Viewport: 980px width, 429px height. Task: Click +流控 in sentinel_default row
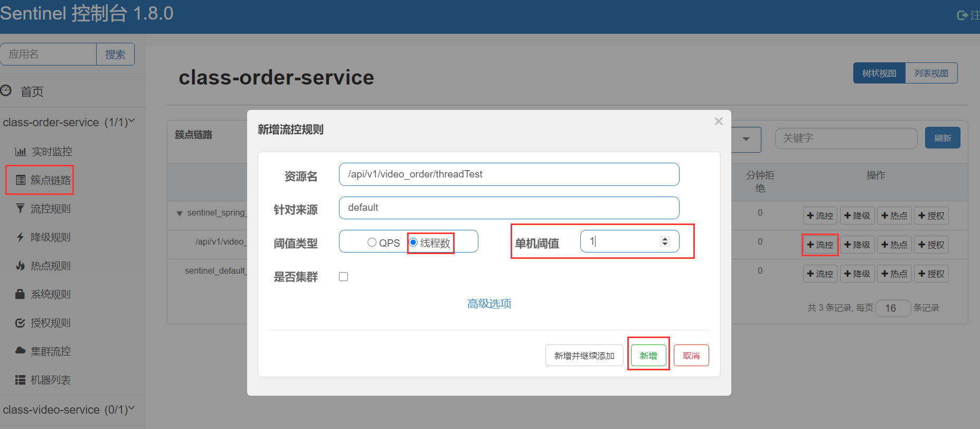(820, 274)
